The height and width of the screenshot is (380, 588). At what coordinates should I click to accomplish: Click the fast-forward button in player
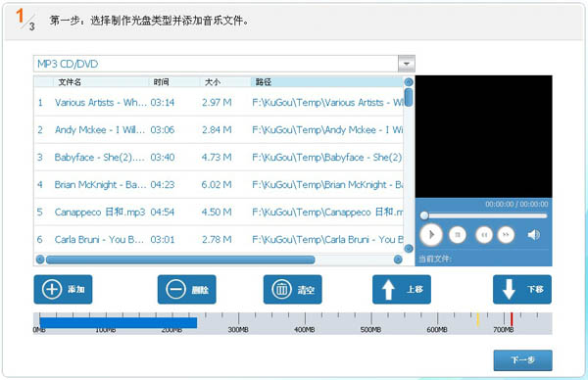click(506, 235)
